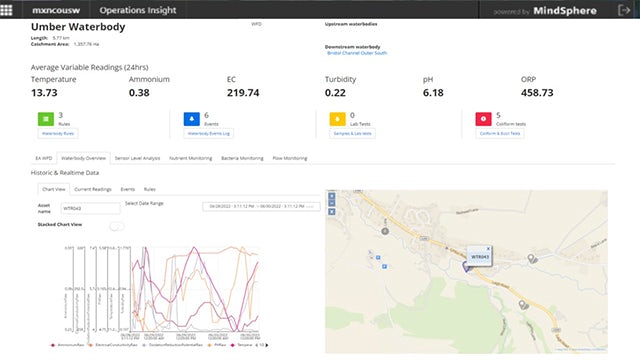Switch to Sensor Level Analysis tab
Image resolution: width=640 pixels, height=360 pixels.
(x=137, y=158)
